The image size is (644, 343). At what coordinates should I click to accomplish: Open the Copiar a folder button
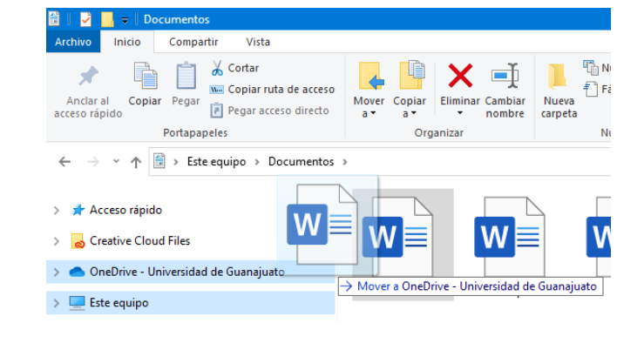coord(410,91)
